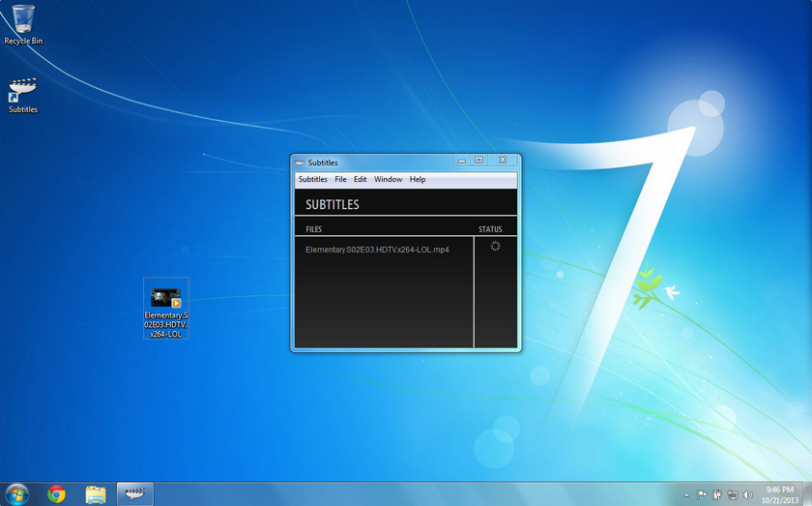Open the Help menu
812x506 pixels.
(x=417, y=180)
